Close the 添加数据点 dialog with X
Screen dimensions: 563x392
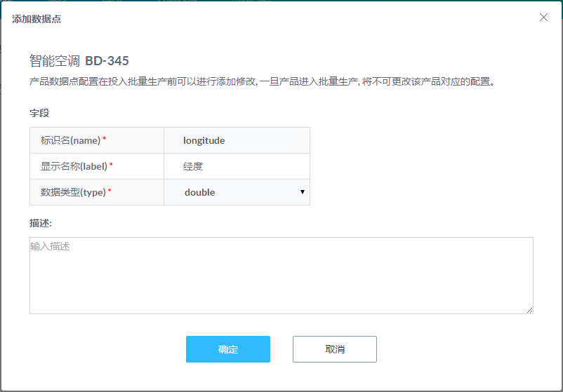543,18
